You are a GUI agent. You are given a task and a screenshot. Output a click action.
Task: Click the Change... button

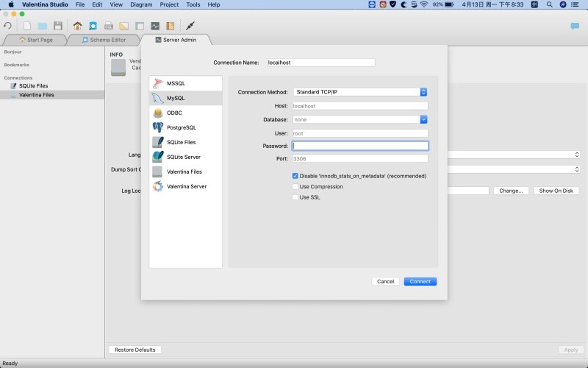(511, 191)
